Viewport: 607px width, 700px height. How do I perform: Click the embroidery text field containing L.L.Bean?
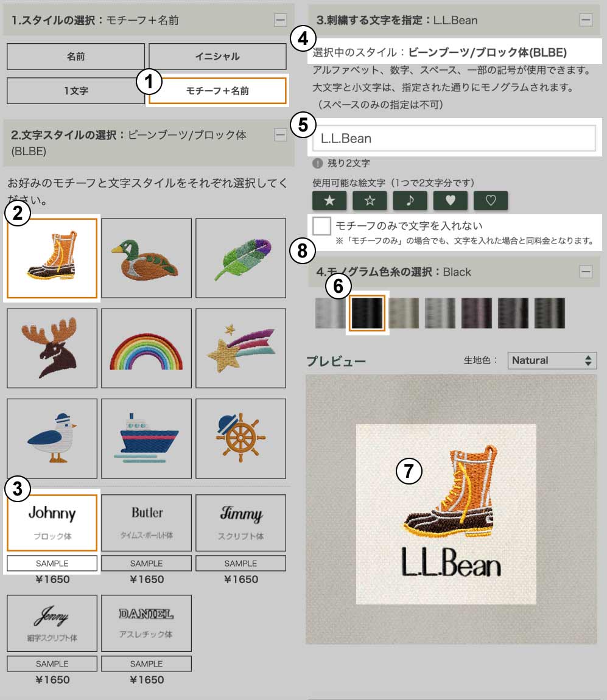click(454, 138)
